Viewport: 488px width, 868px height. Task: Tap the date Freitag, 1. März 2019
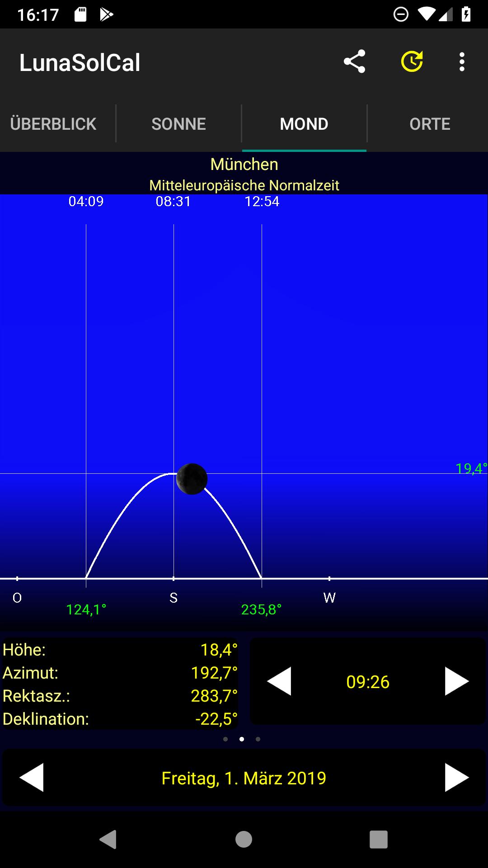coord(244,778)
